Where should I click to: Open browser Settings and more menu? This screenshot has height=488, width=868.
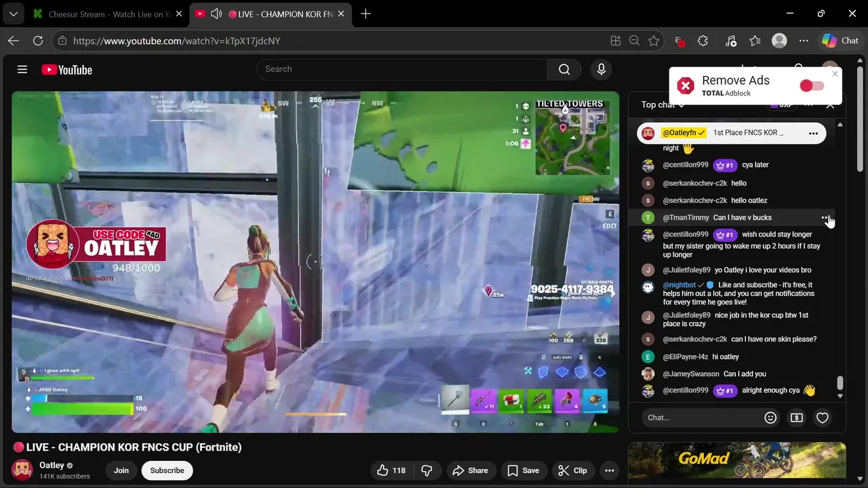(x=804, y=41)
